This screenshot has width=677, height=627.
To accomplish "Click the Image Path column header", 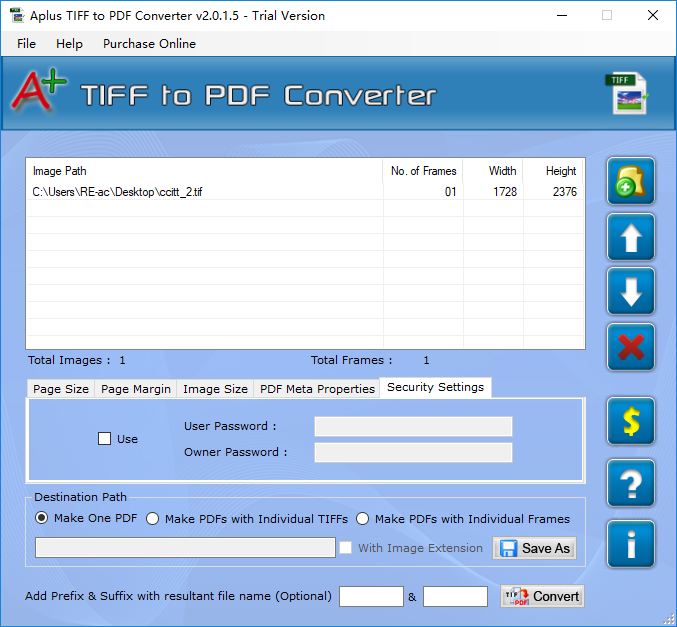I will (204, 171).
